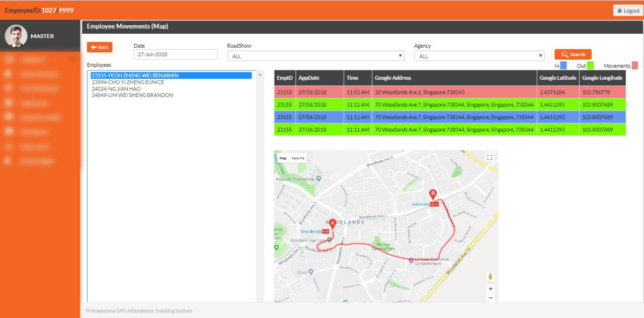Select map marker A near Woodlands
Viewport: 644px width, 318px height.
332,224
